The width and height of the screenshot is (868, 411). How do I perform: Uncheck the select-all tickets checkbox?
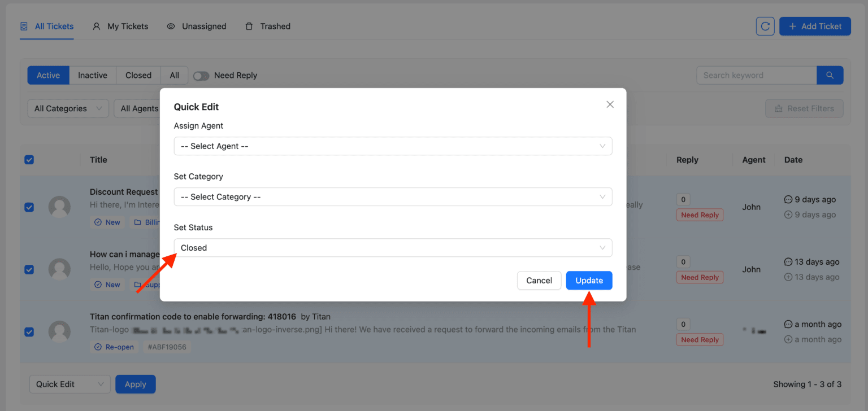[29, 160]
